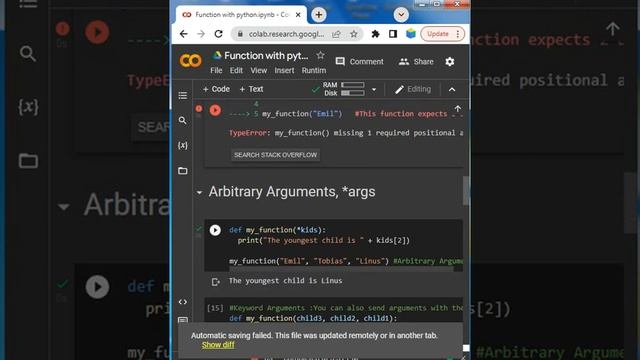Go back in browser

[x=184, y=34]
